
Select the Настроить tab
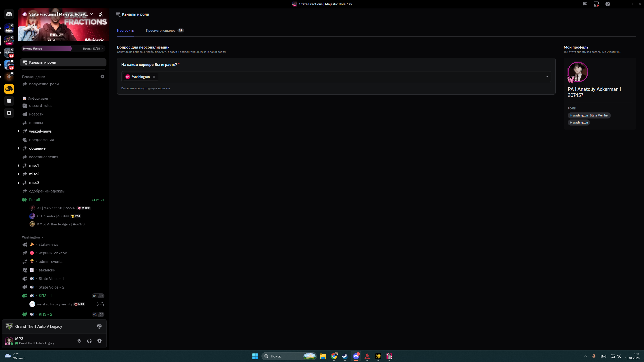[x=125, y=30]
